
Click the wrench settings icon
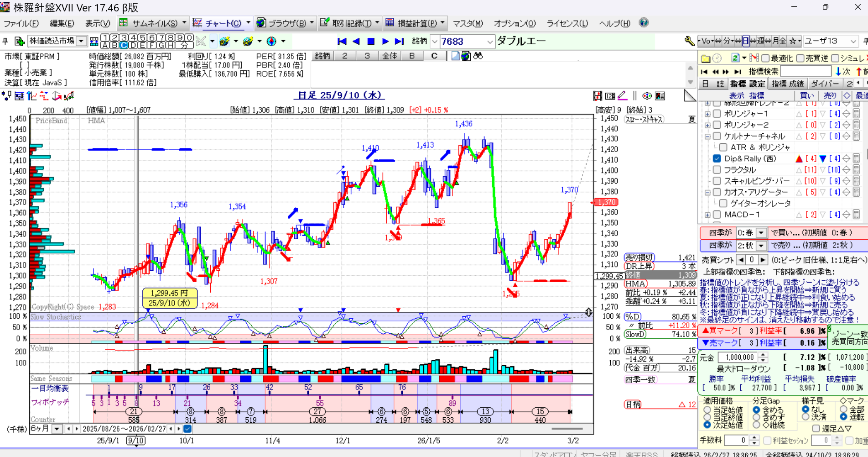[689, 41]
